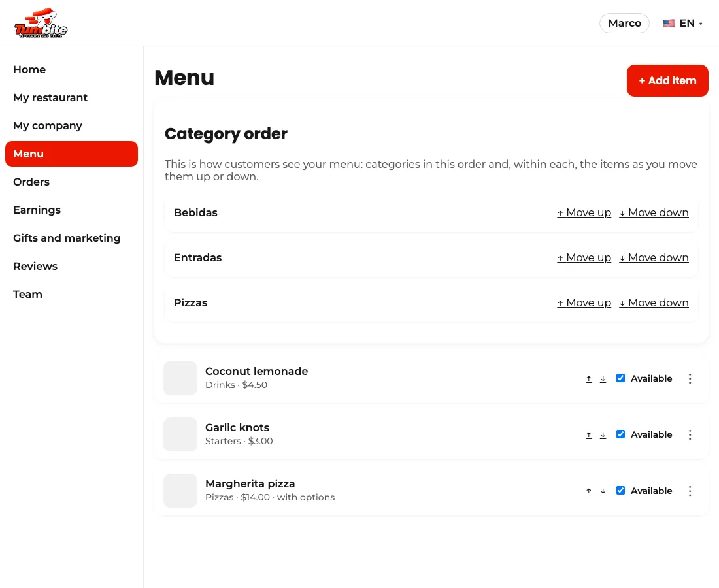Go to Home in sidebar

71,70
